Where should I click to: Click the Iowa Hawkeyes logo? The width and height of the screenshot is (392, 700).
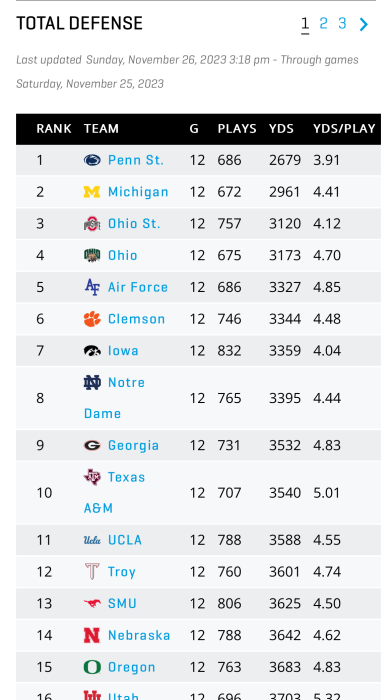tap(92, 350)
